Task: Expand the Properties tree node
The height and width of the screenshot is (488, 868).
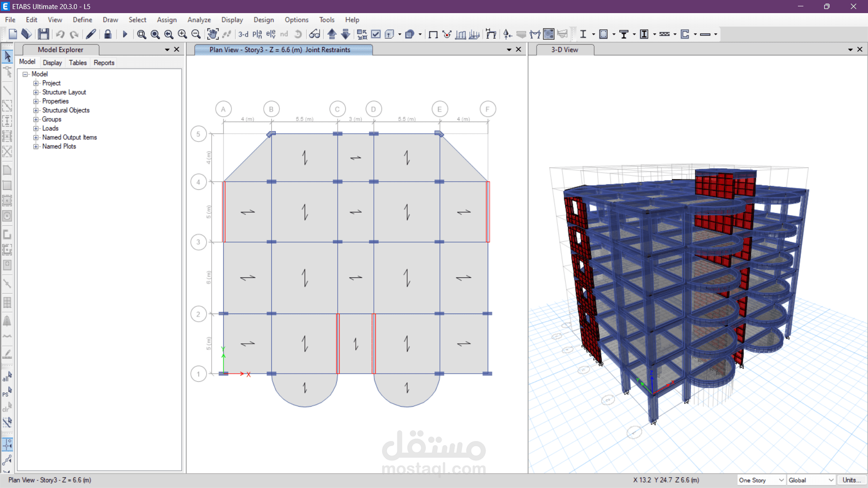Action: pyautogui.click(x=36, y=101)
